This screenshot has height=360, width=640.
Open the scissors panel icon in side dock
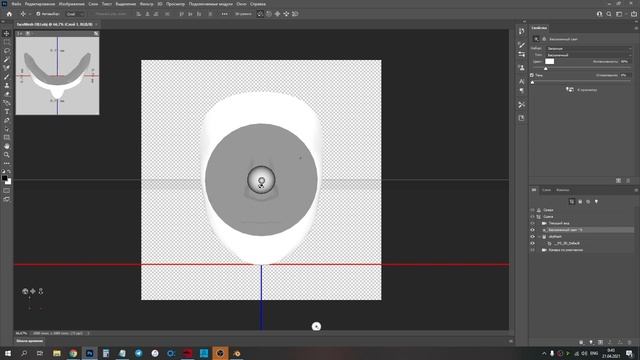[x=522, y=105]
